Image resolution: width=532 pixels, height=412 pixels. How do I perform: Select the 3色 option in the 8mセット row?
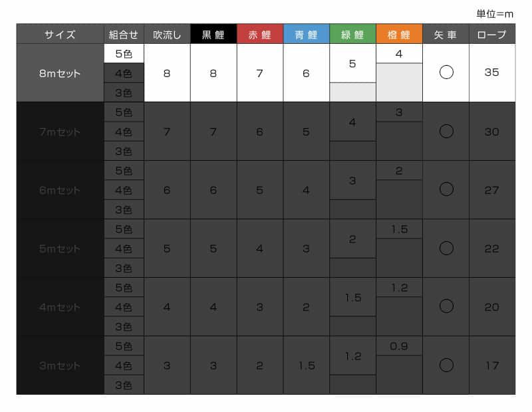[x=124, y=93]
